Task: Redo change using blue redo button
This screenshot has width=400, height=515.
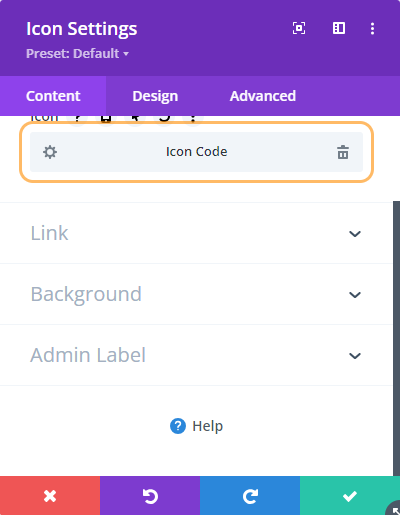Action: pos(250,496)
